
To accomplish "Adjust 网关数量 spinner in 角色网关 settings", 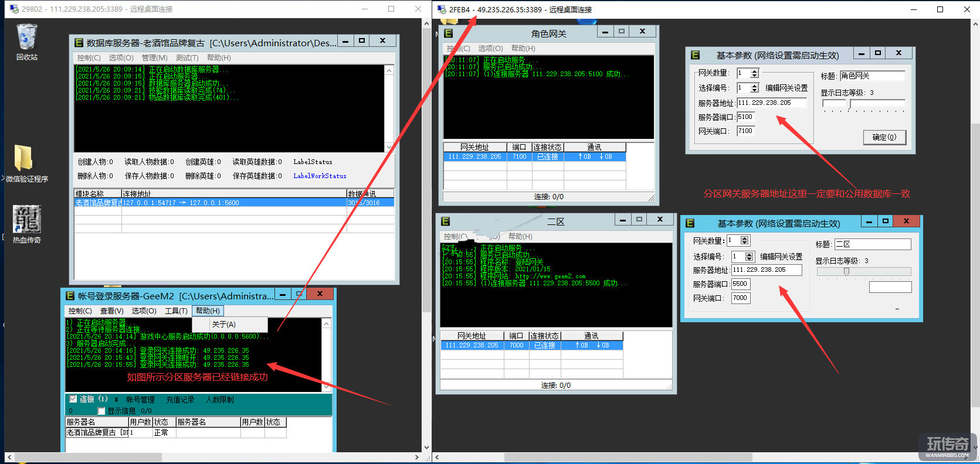I will [x=755, y=73].
